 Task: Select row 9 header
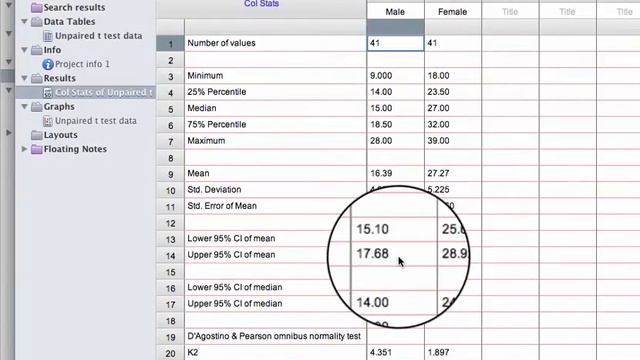170,174
